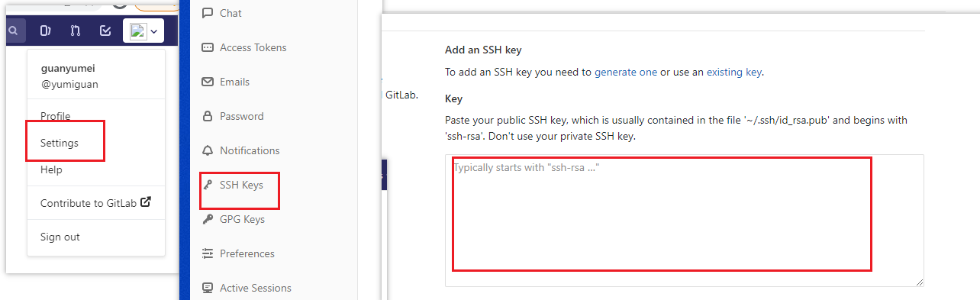Click into the SSH Key text area
The height and width of the screenshot is (300, 980).
tap(685, 221)
